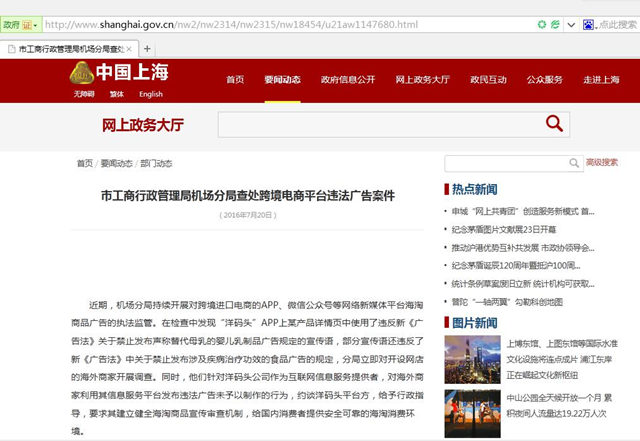Open photo news link 上博东馆、上图东馆
The width and height of the screenshot is (640, 441).
(x=562, y=359)
